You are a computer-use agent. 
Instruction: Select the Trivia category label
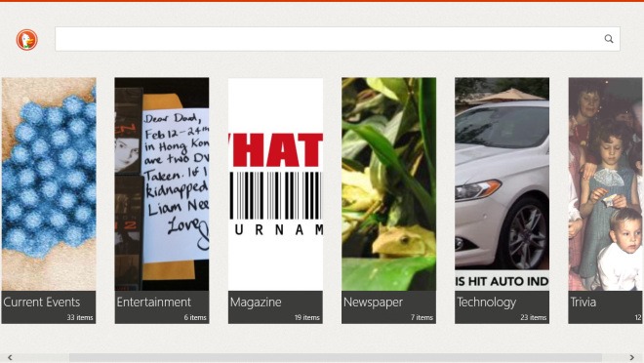[583, 302]
